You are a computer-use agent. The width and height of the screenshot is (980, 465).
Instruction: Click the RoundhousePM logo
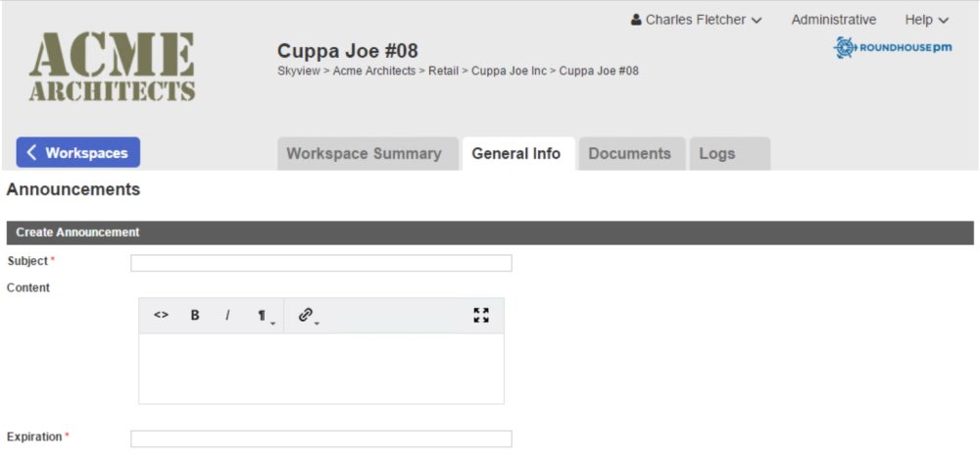coord(893,47)
